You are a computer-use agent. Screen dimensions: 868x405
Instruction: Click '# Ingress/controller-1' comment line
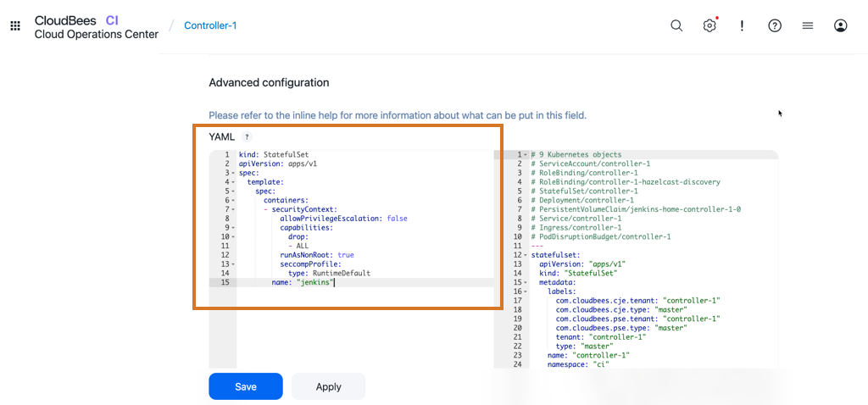tap(576, 228)
